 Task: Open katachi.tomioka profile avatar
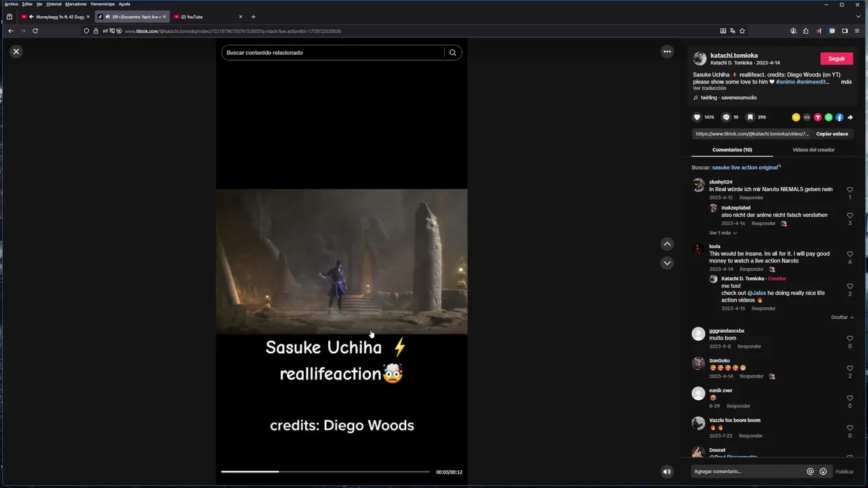700,59
